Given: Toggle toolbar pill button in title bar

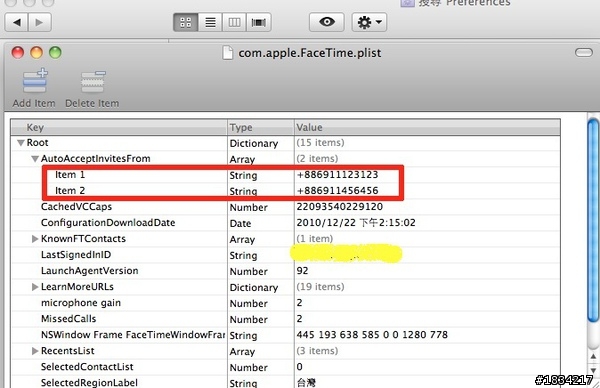Looking at the screenshot, I should (584, 52).
